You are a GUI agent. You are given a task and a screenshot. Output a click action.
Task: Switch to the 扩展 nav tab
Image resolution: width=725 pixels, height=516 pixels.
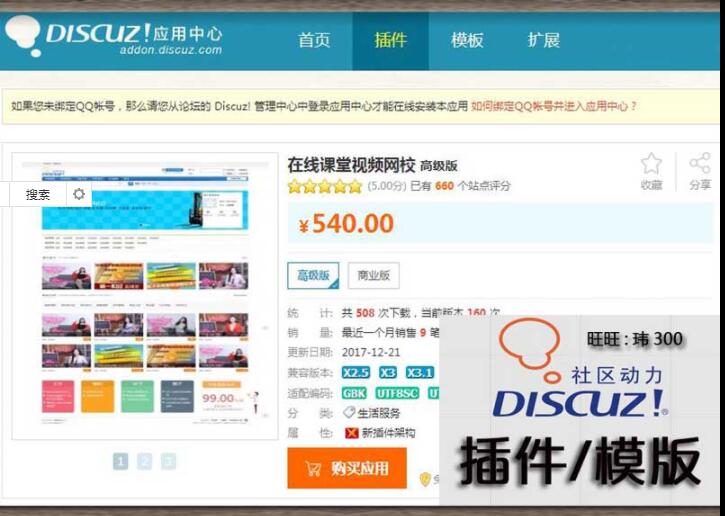543,41
